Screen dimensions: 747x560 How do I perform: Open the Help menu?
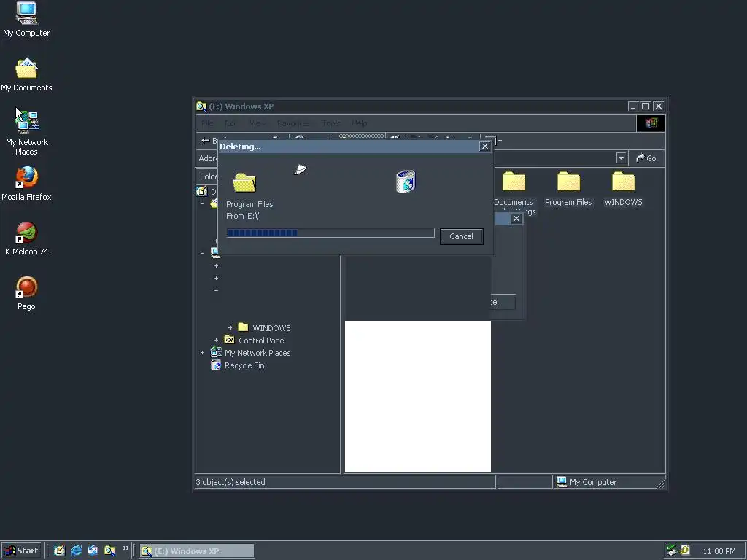click(359, 123)
